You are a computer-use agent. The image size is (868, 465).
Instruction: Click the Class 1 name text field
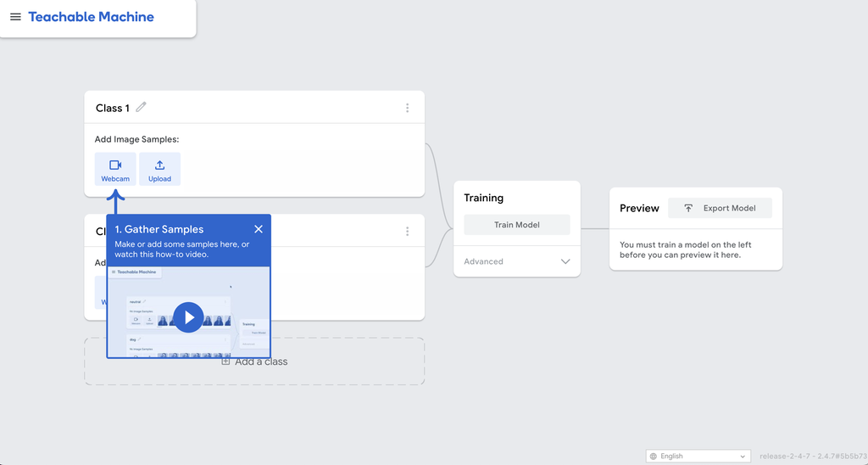112,108
